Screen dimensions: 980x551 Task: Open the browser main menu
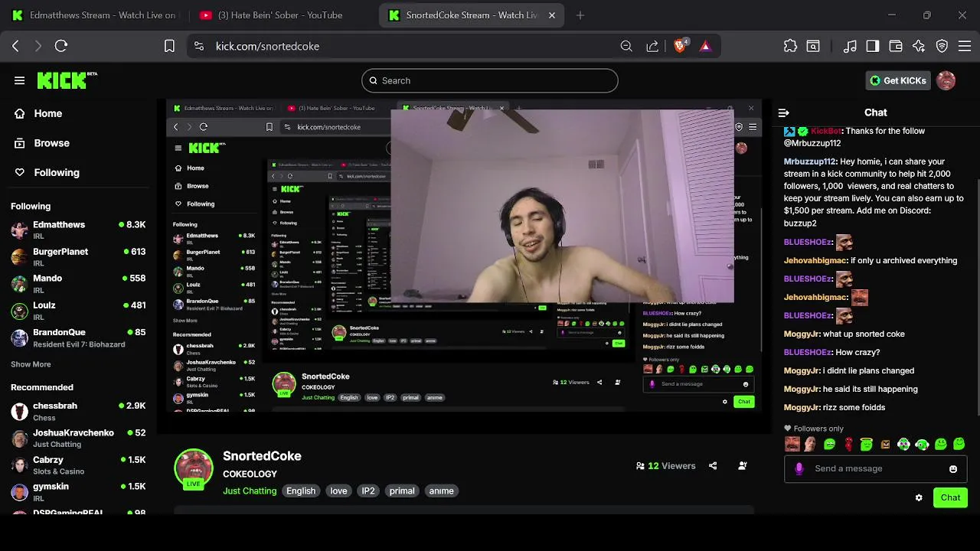tap(965, 46)
